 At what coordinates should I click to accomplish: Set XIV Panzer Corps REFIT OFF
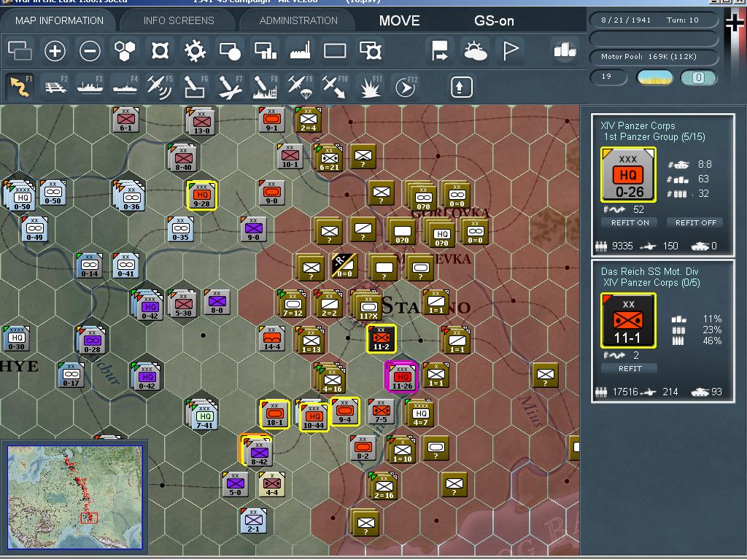tap(695, 222)
